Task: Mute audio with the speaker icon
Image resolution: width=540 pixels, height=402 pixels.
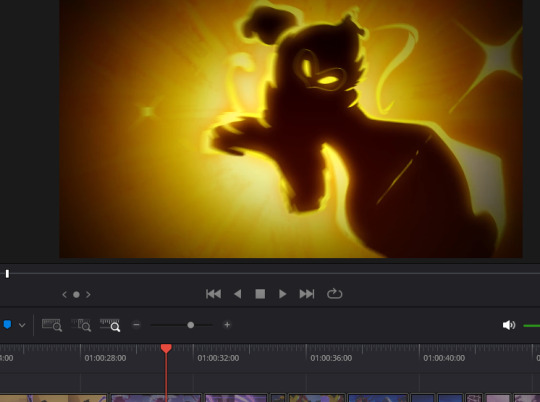Action: pyautogui.click(x=509, y=325)
